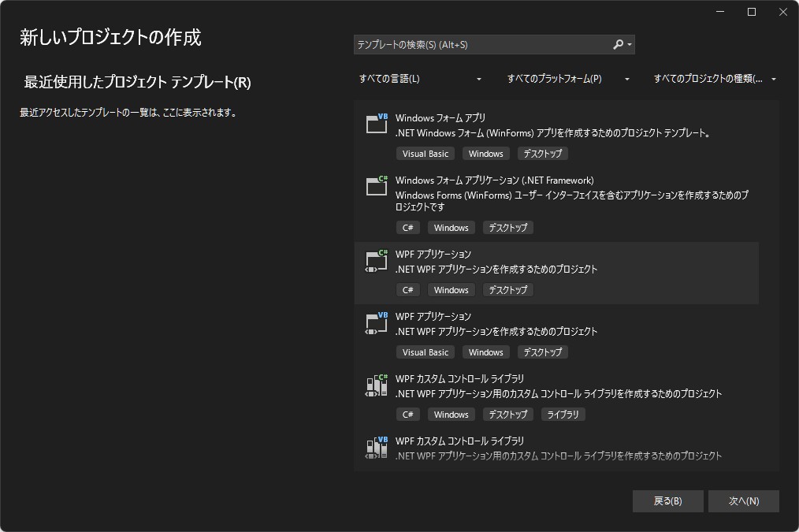Click description under the VB WPF アプリケーション title

click(496, 331)
